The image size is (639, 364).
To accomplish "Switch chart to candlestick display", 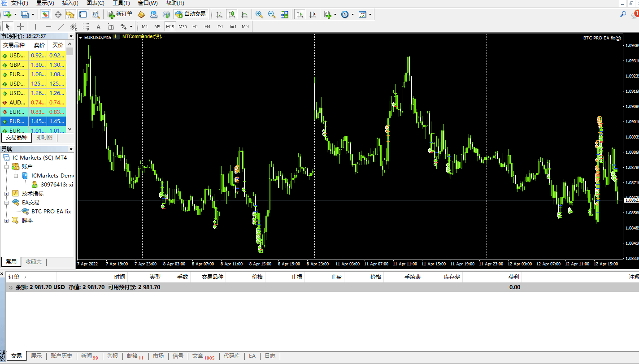I will pos(232,14).
